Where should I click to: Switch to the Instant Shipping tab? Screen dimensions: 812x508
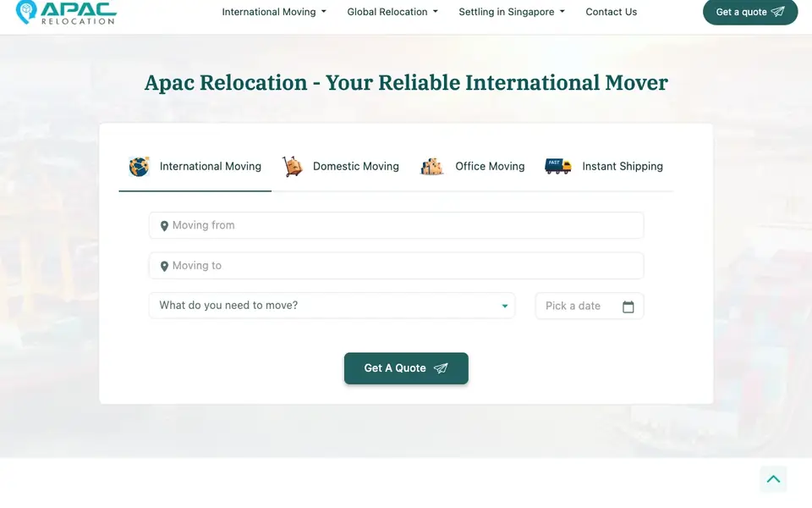604,167
